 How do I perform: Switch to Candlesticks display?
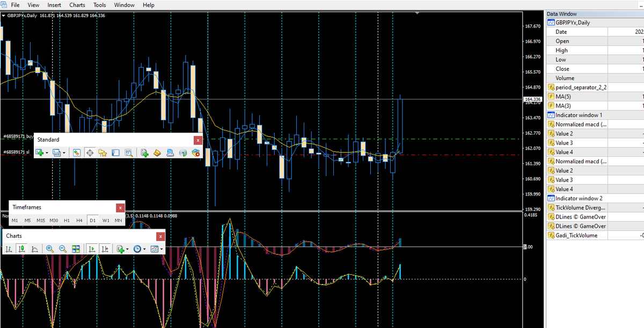click(x=21, y=249)
